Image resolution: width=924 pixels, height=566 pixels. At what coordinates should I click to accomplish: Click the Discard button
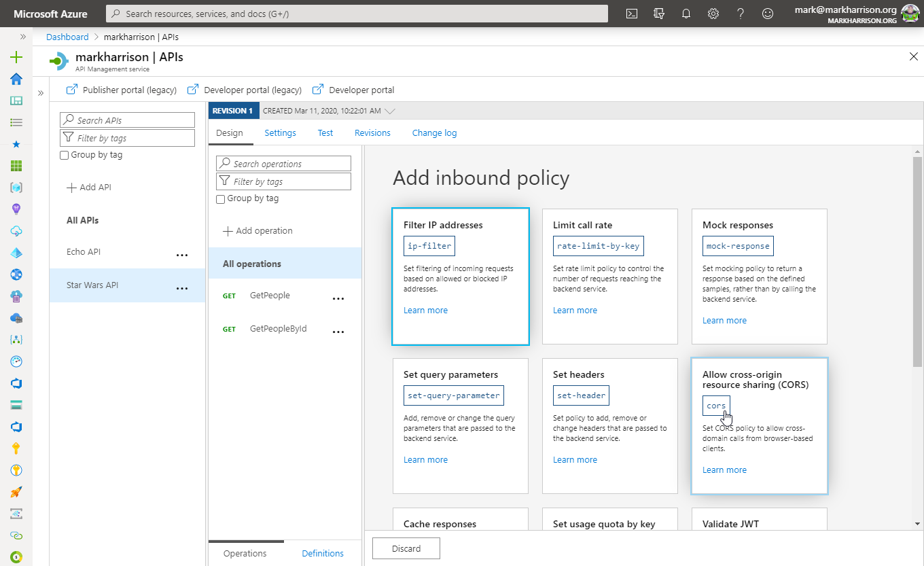pyautogui.click(x=406, y=548)
